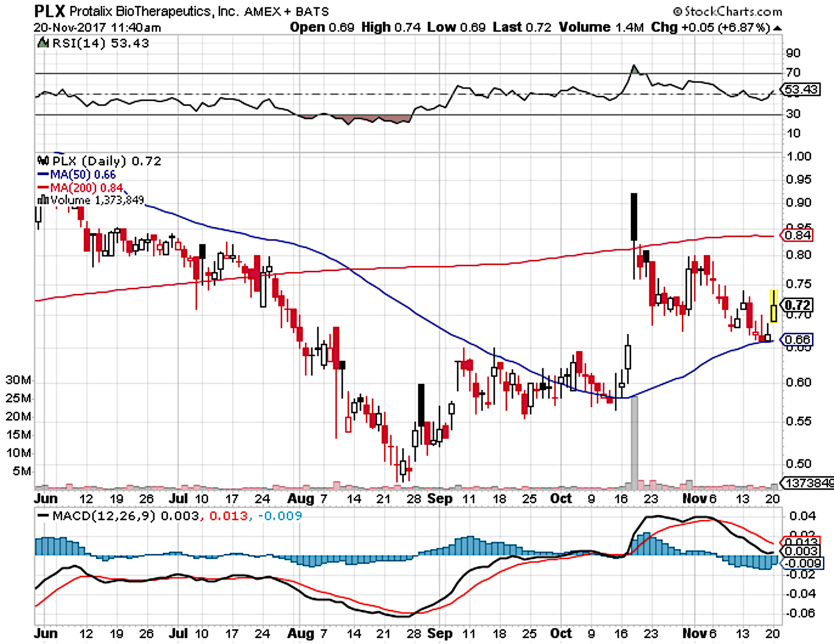
Task: Click the RSI 30 axis label
Action: point(793,114)
